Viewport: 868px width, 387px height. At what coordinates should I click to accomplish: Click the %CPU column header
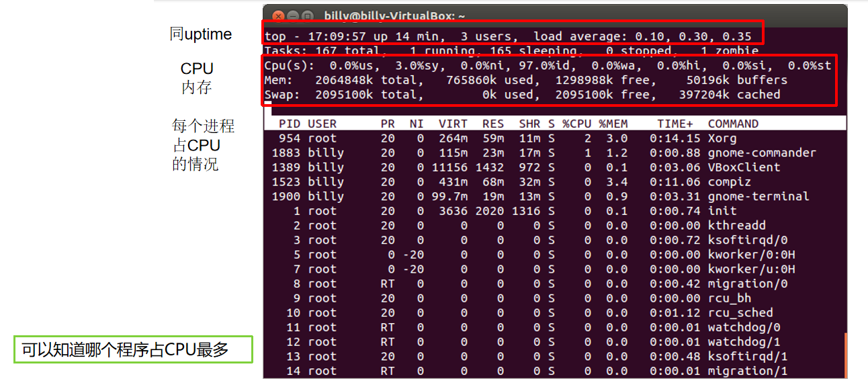tap(577, 124)
